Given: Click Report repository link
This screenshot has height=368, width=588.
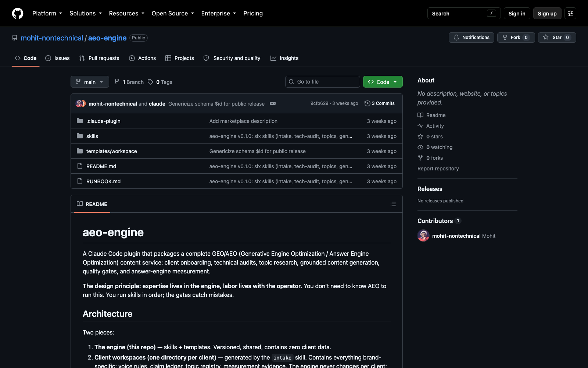Looking at the screenshot, I should pos(438,169).
